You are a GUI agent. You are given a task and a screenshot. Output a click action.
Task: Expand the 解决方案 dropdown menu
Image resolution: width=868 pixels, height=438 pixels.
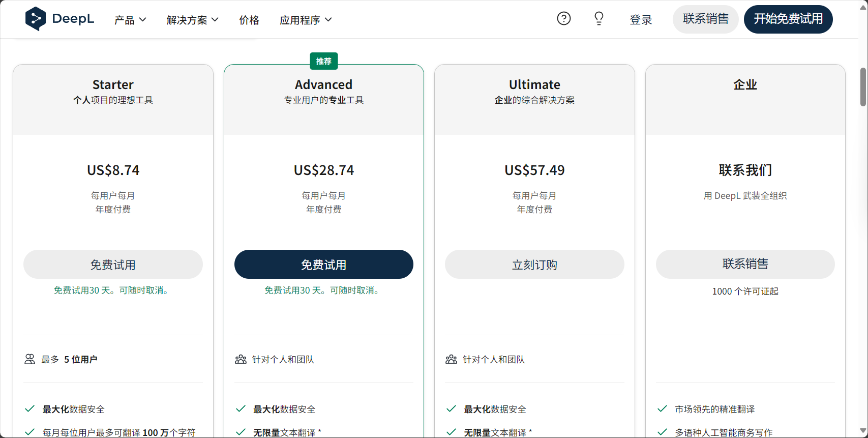click(192, 20)
